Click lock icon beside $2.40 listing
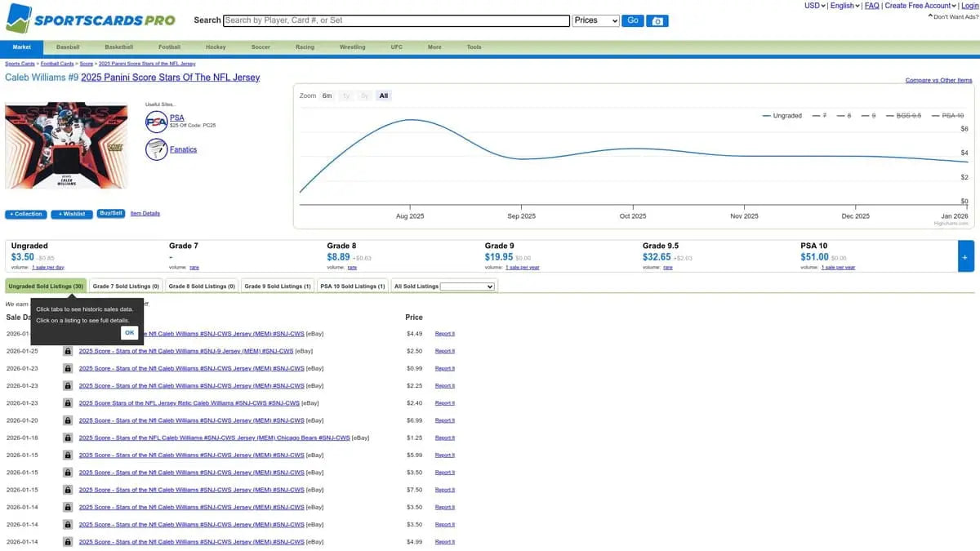This screenshot has width=980, height=551. [68, 403]
